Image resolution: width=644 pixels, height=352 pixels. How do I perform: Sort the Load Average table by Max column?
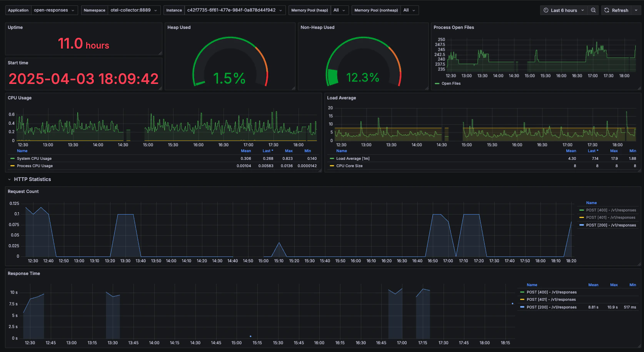[614, 151]
